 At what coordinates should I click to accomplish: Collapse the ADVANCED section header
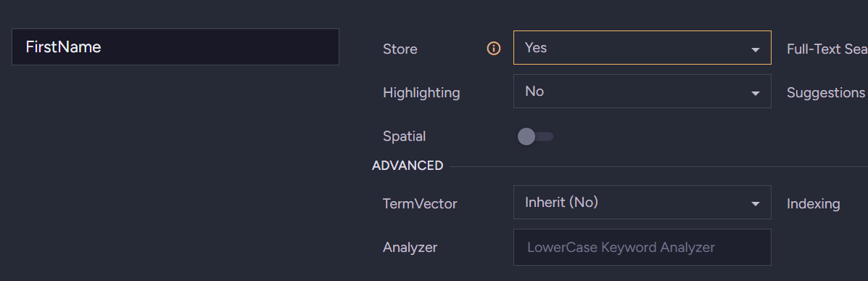click(408, 166)
